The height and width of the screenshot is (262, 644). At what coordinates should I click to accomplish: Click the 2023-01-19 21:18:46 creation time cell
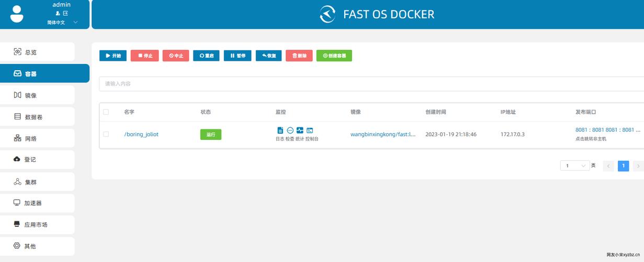451,134
